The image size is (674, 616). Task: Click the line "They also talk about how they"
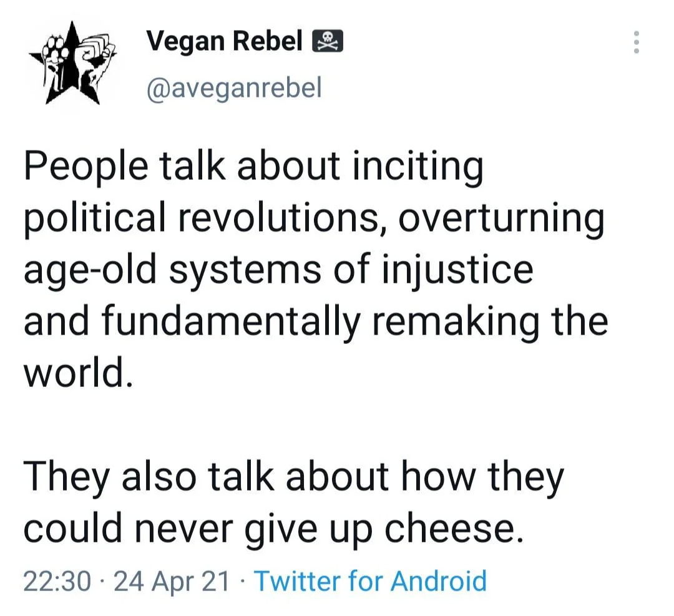tap(293, 477)
